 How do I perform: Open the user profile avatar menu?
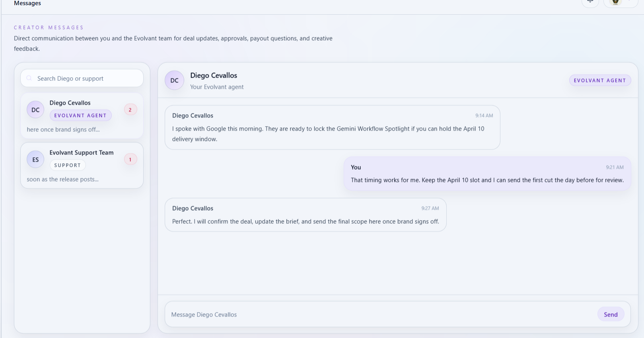click(616, 2)
